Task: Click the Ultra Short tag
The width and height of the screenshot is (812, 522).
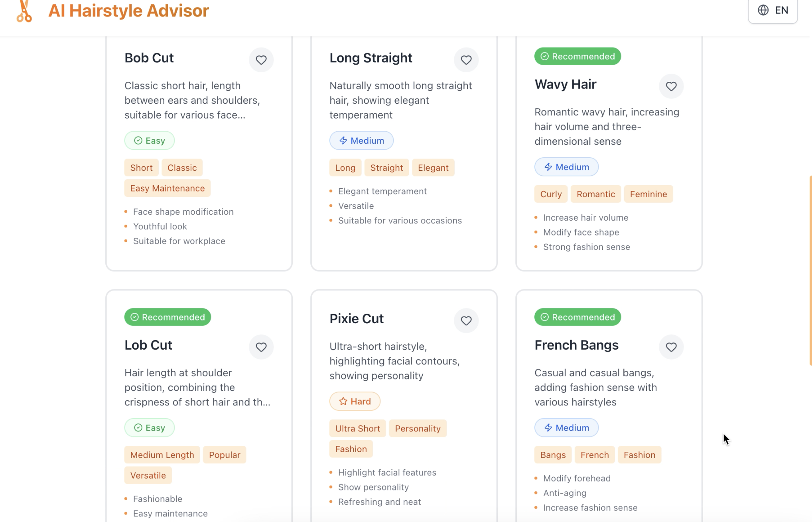Action: click(357, 428)
